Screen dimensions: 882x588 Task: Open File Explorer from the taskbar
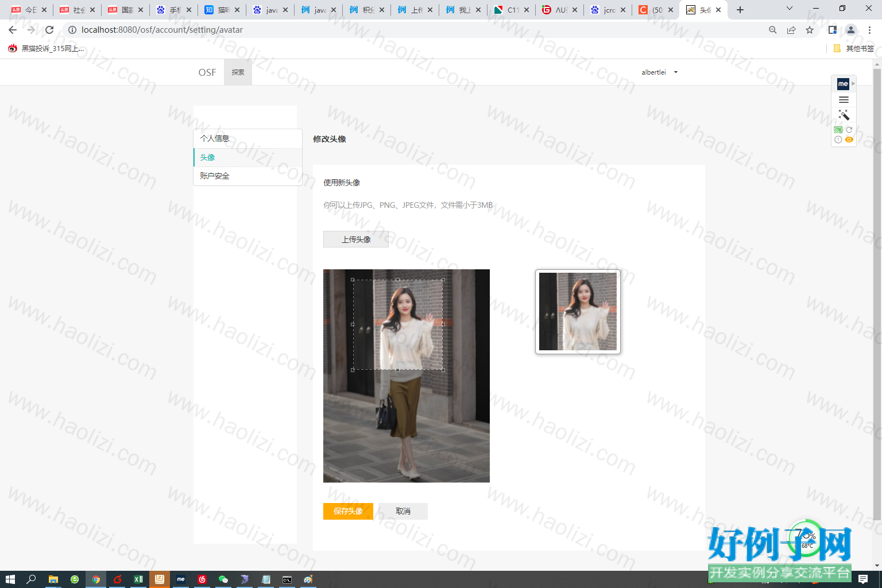[x=53, y=579]
